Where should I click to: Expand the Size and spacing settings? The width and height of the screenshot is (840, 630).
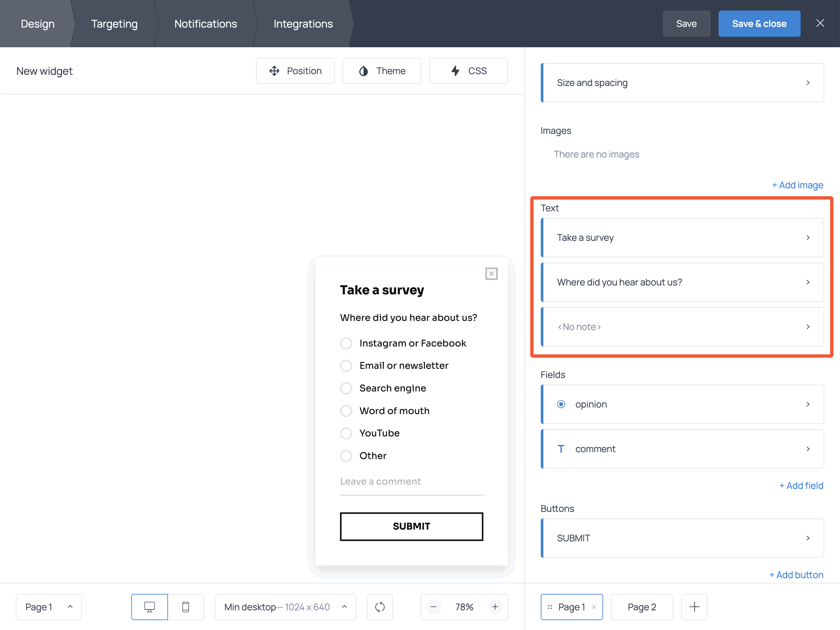pos(682,83)
